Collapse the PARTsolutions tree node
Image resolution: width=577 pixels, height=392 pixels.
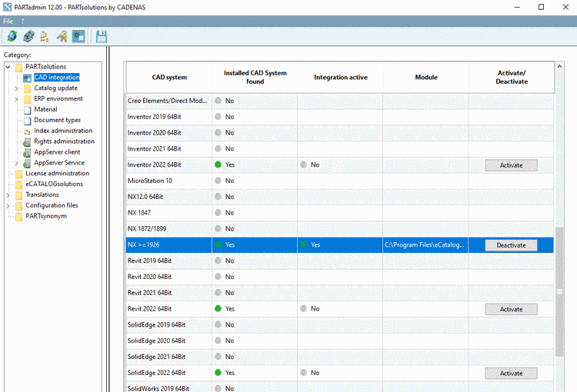[8, 67]
